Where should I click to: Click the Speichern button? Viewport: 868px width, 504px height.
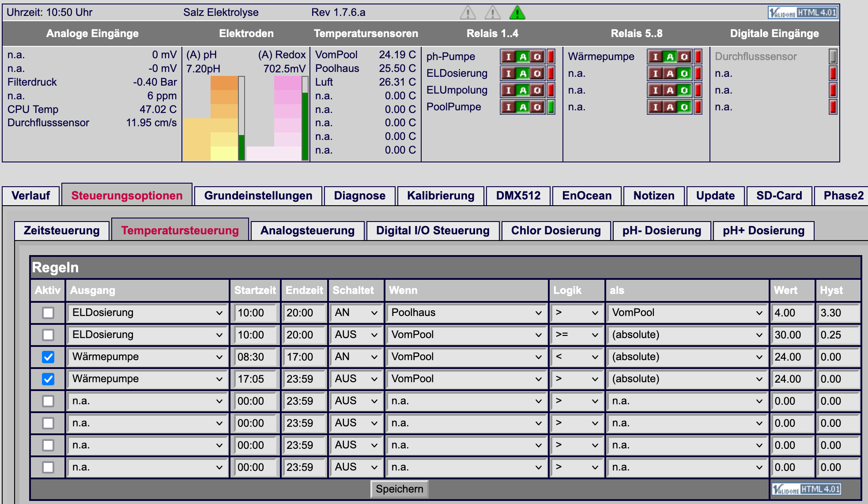tap(399, 489)
